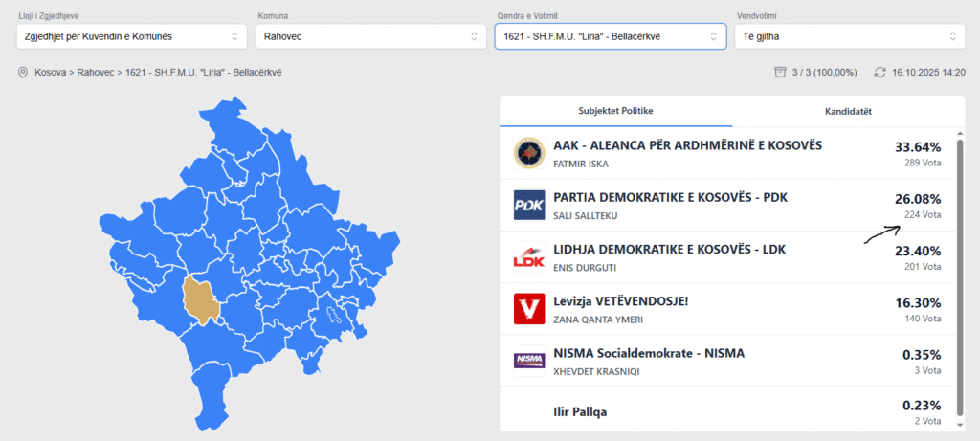The height and width of the screenshot is (441, 980).
Task: Click the PARTIA DEMOKRATIKE E KOSOVËS title
Action: click(x=670, y=197)
